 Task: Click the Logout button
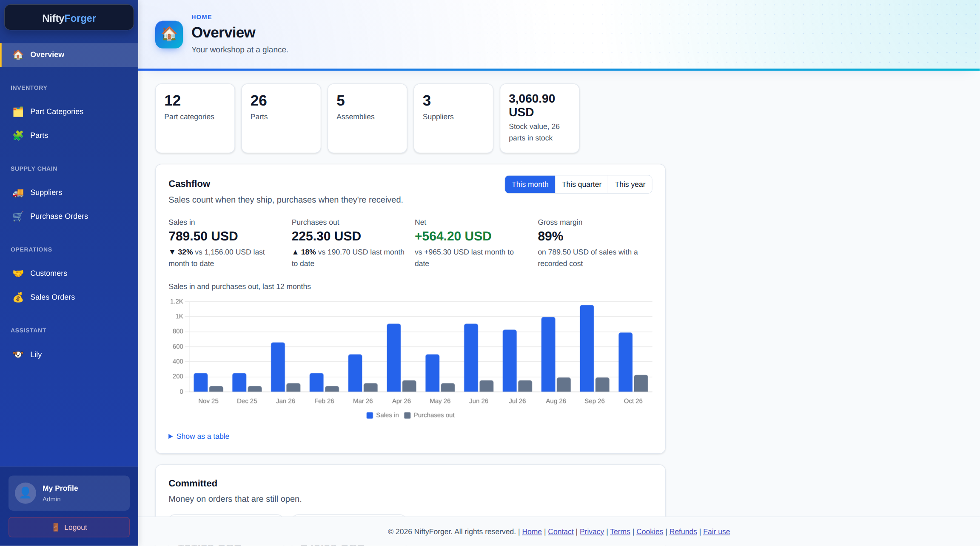click(69, 527)
